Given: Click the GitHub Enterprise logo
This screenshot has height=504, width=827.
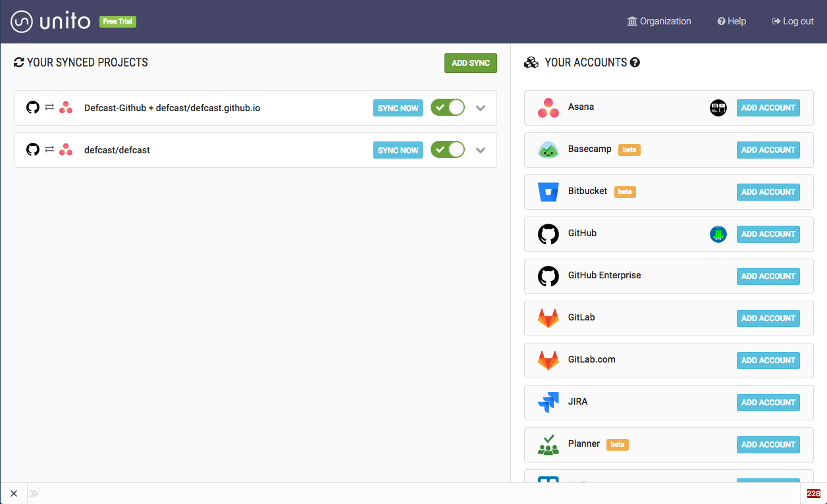Looking at the screenshot, I should (x=548, y=276).
